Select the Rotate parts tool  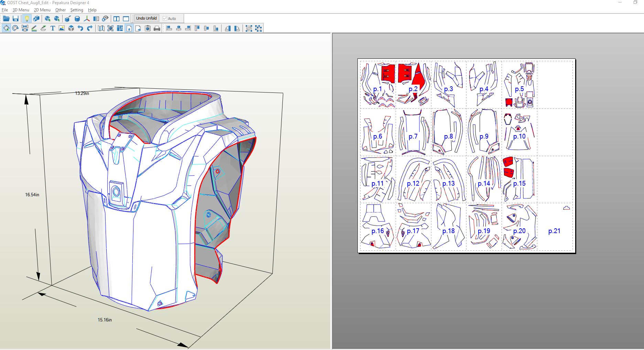[x=15, y=28]
